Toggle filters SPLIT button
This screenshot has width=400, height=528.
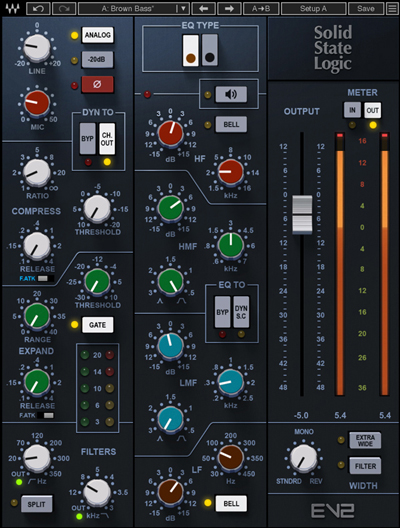click(x=36, y=504)
